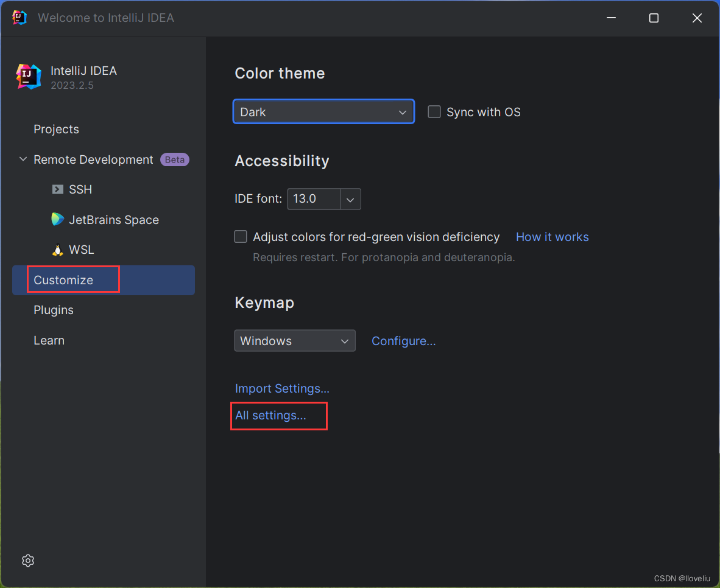Minimize the Welcome to IntelliJ IDEA window

pyautogui.click(x=611, y=18)
